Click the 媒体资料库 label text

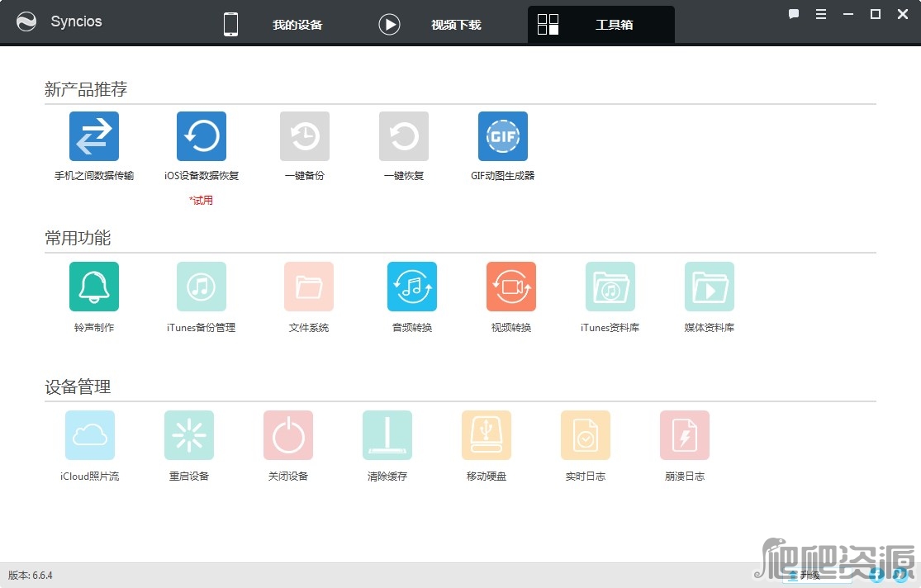710,328
